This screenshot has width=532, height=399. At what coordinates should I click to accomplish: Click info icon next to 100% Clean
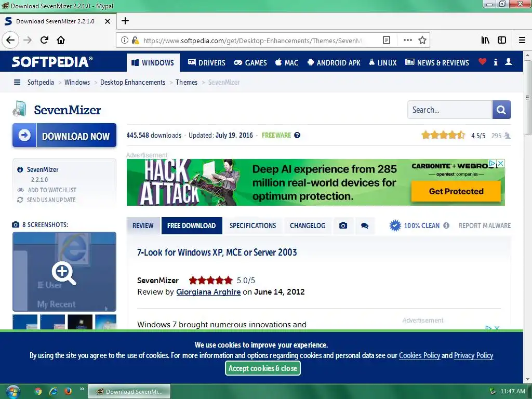coord(446,225)
